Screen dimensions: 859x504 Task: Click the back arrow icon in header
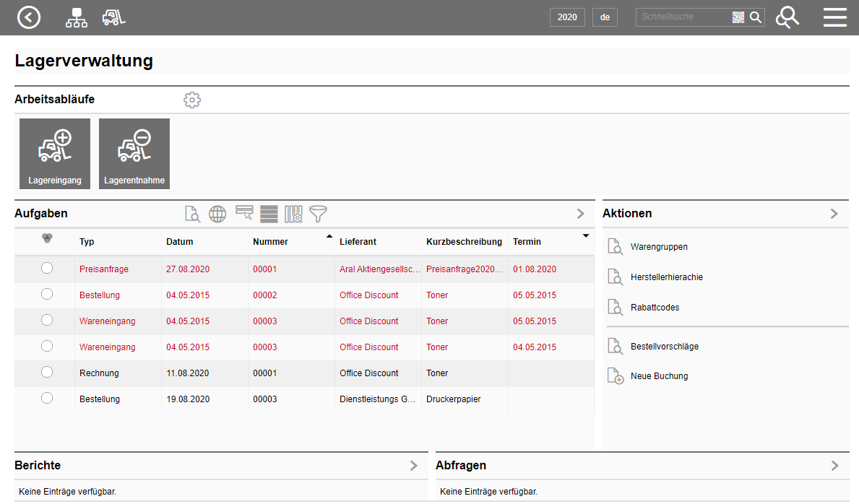coord(29,17)
